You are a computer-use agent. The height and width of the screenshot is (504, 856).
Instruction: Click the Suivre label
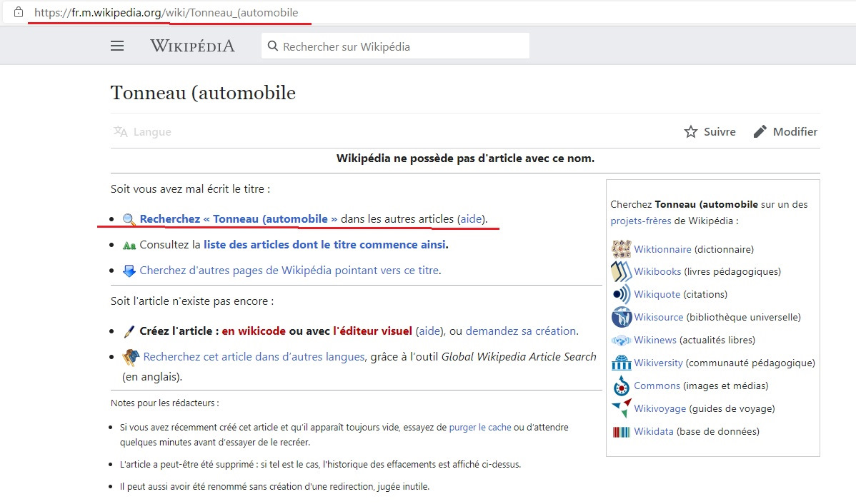pyautogui.click(x=720, y=131)
